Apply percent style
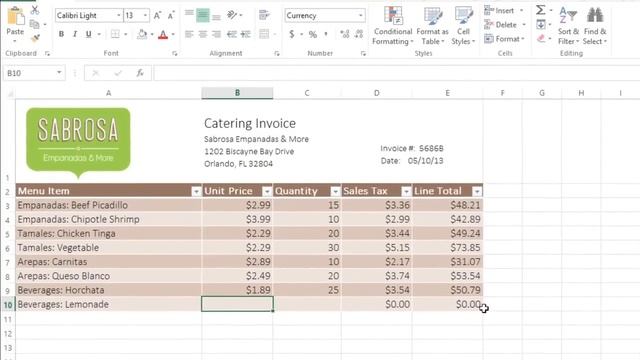 (x=313, y=34)
